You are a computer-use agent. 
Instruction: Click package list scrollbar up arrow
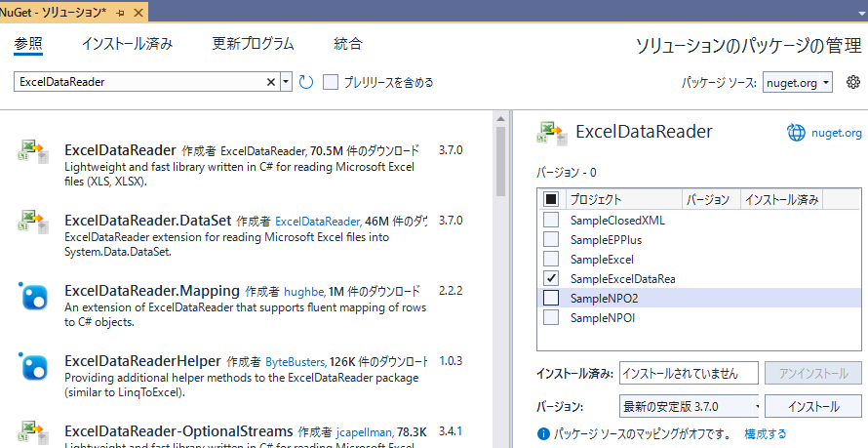tap(500, 118)
